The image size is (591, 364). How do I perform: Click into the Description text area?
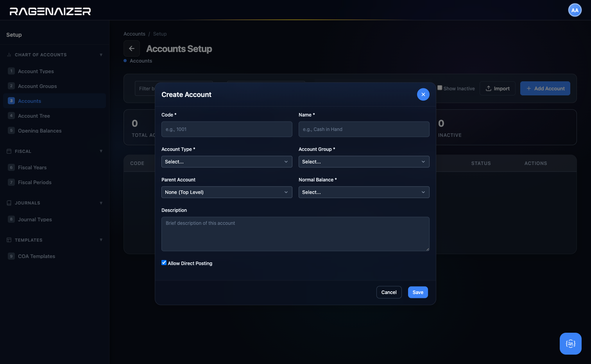tap(295, 234)
